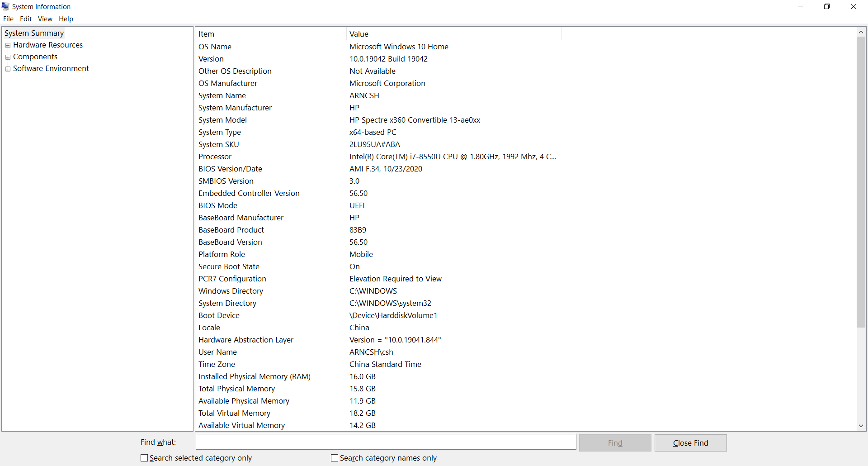
Task: Select the User Name row
Action: click(378, 352)
